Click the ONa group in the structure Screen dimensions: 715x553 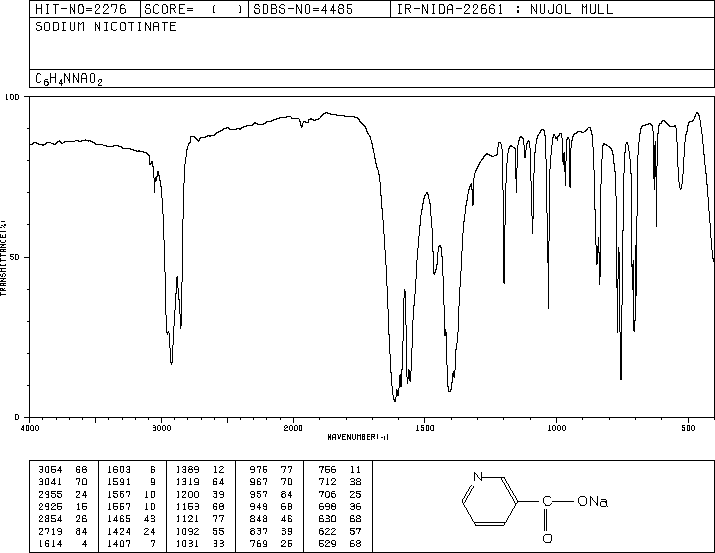coord(592,501)
